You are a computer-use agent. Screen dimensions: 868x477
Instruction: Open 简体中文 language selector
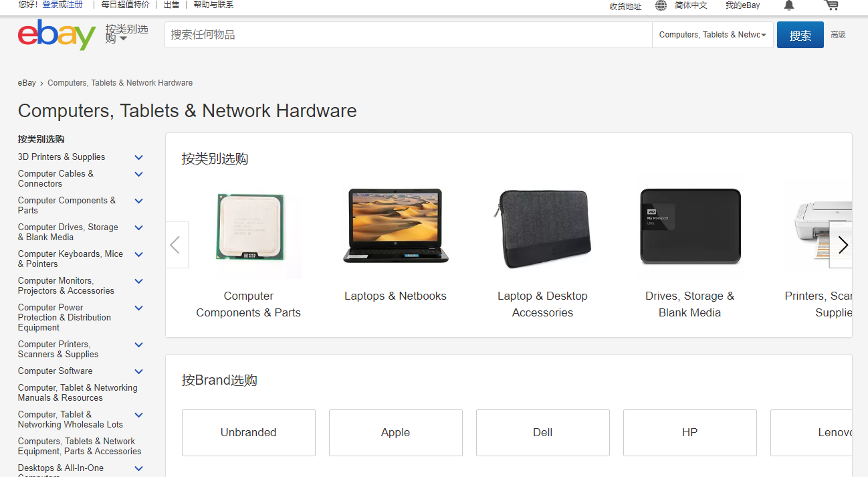click(x=691, y=5)
